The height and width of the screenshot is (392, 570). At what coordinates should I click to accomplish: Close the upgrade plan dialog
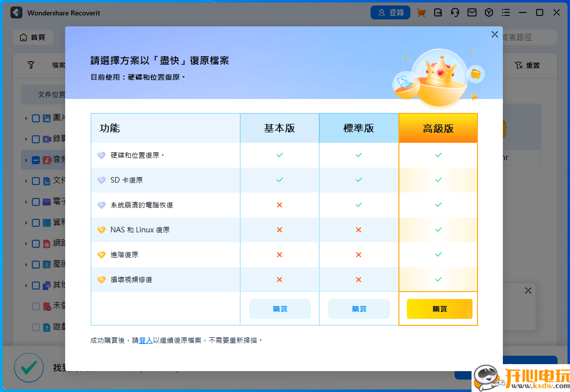tap(494, 34)
